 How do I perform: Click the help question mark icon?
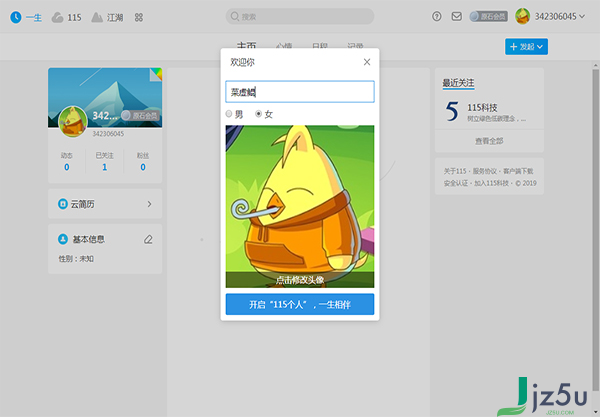pos(437,16)
